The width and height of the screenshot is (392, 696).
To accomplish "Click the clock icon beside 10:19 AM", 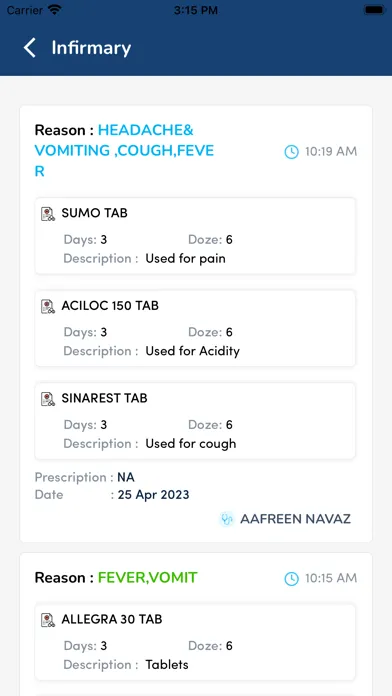I will pyautogui.click(x=291, y=152).
